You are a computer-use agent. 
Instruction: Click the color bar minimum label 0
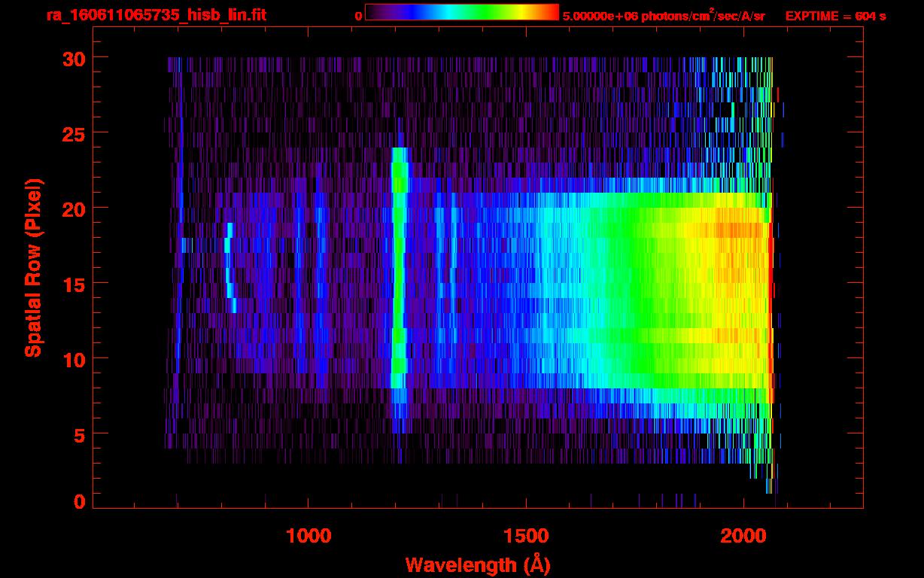click(358, 16)
